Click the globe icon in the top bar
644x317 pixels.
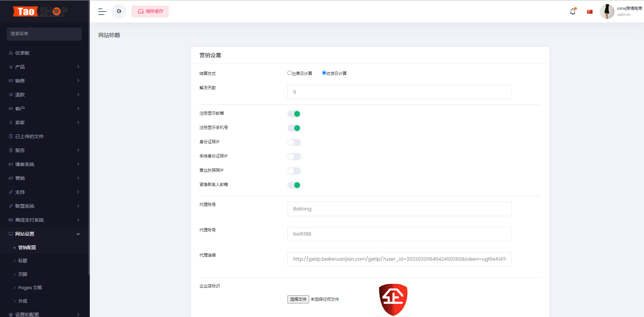[119, 11]
